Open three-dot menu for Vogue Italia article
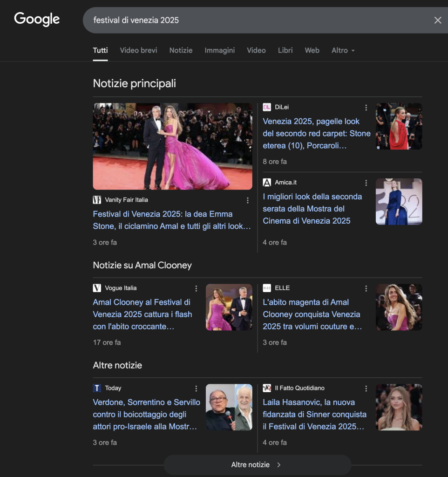 click(196, 288)
